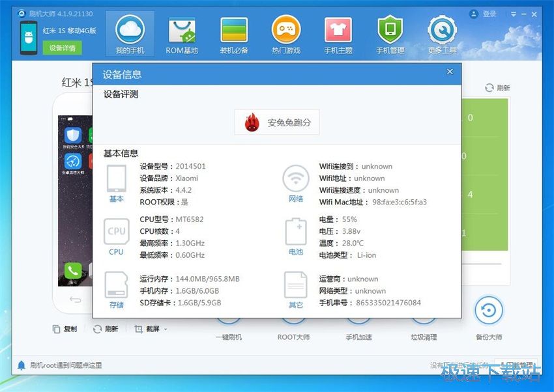Close the 设备信息 dialog

click(450, 72)
